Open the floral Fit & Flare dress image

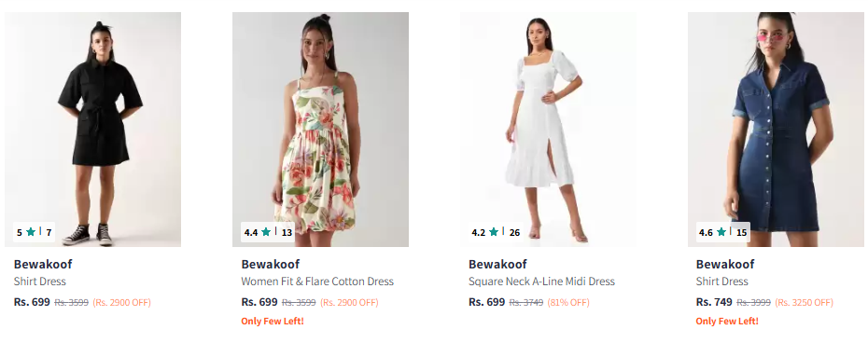coord(320,130)
